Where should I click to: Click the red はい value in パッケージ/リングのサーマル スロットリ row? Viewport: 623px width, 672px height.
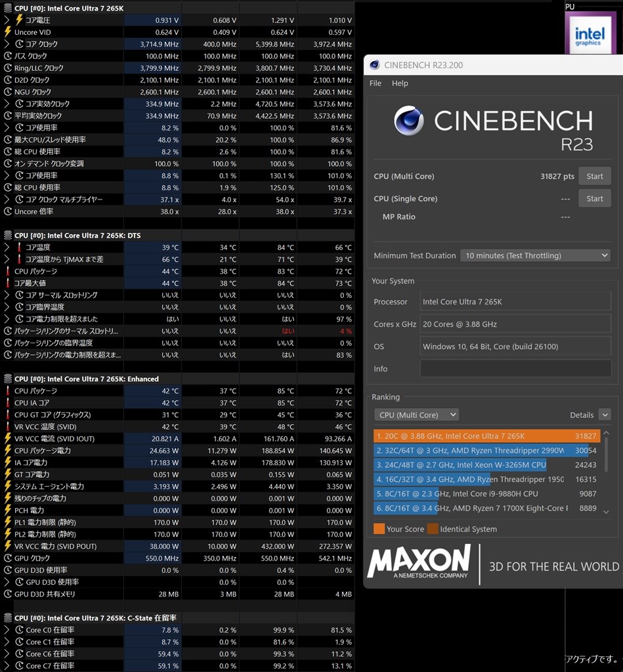(288, 331)
